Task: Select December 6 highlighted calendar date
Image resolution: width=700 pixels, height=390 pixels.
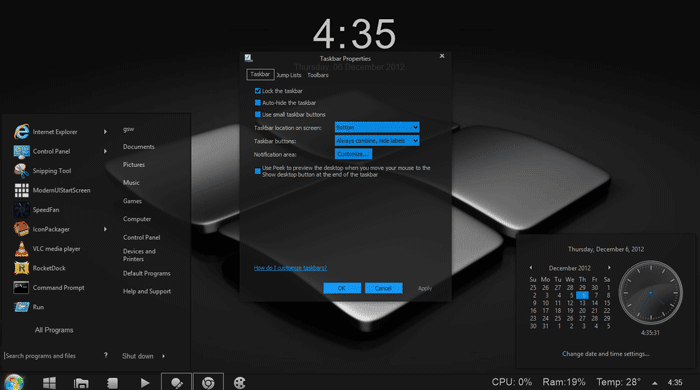Action: [583, 295]
